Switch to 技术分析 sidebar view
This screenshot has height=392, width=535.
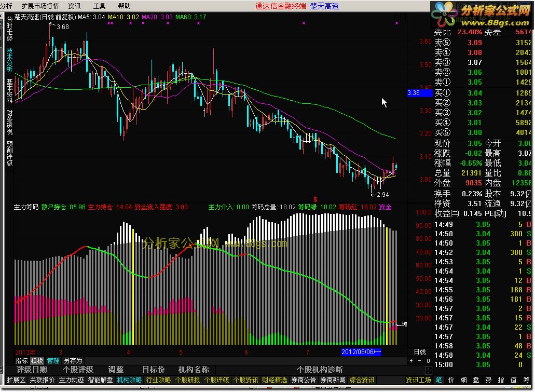9,60
